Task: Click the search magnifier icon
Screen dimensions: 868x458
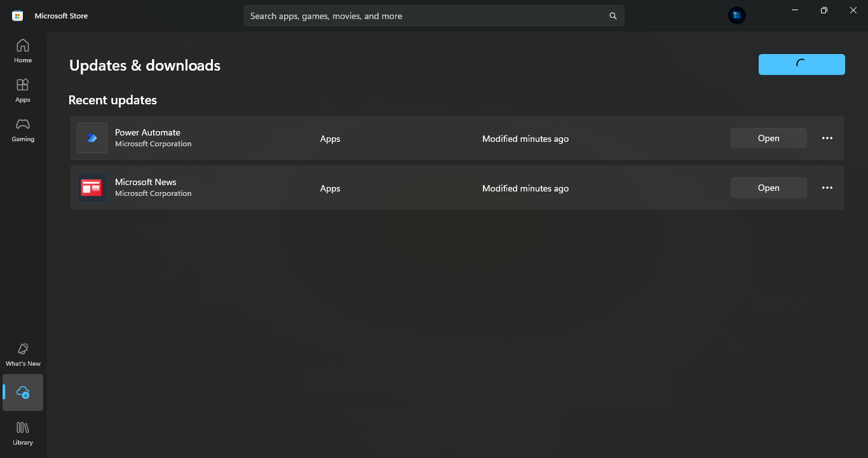Action: pos(612,15)
